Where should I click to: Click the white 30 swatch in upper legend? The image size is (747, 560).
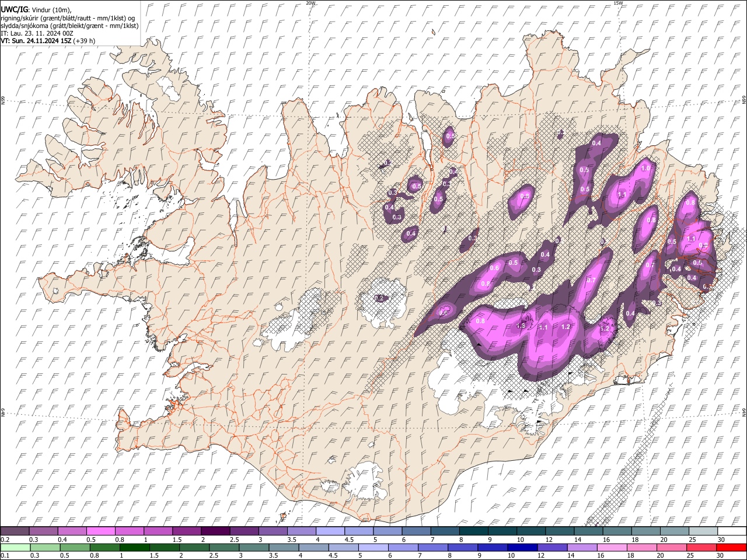732,531
